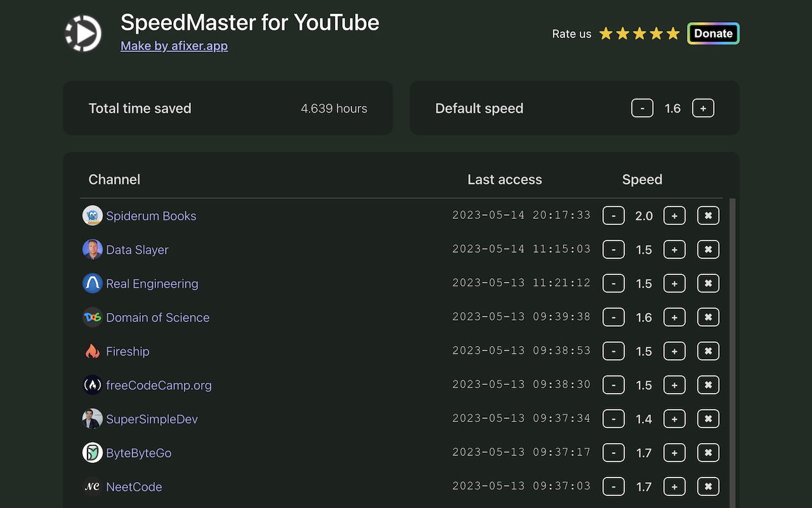The image size is (812, 508).
Task: Delete the Data Slayer row
Action: point(708,250)
